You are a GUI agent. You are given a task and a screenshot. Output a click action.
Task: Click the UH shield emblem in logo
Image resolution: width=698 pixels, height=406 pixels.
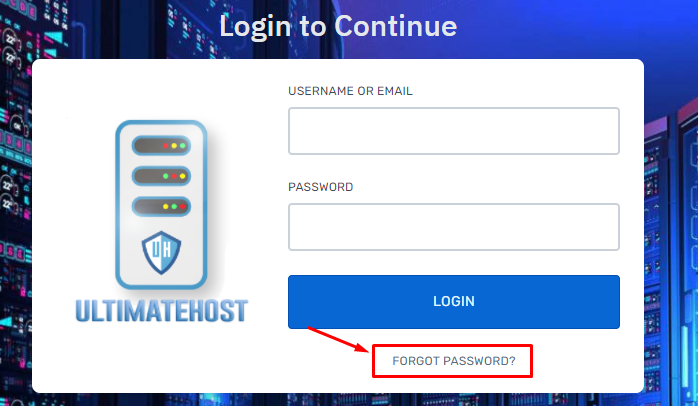pyautogui.click(x=161, y=252)
